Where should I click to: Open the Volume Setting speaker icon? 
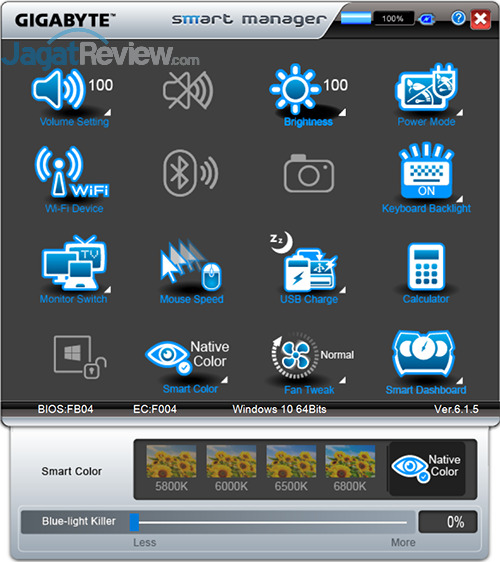point(58,90)
